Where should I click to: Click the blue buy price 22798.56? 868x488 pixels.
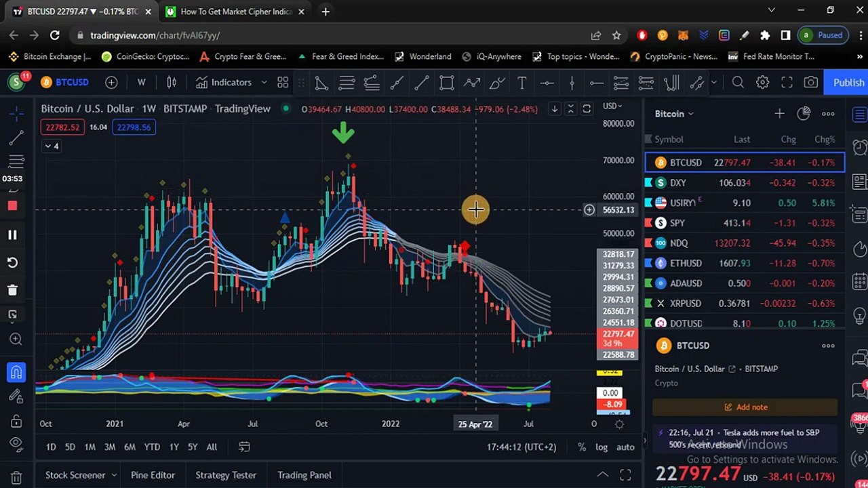(x=134, y=127)
